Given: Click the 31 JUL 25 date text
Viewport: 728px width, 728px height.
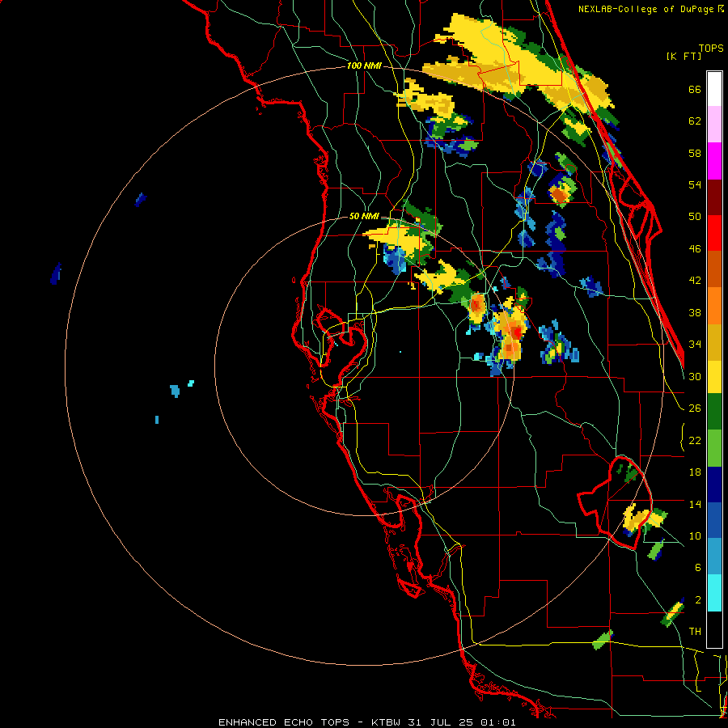Looking at the screenshot, I should tap(441, 722).
